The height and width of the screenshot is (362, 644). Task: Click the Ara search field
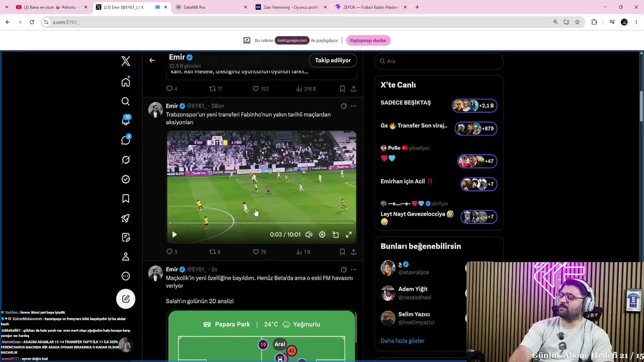(x=439, y=61)
